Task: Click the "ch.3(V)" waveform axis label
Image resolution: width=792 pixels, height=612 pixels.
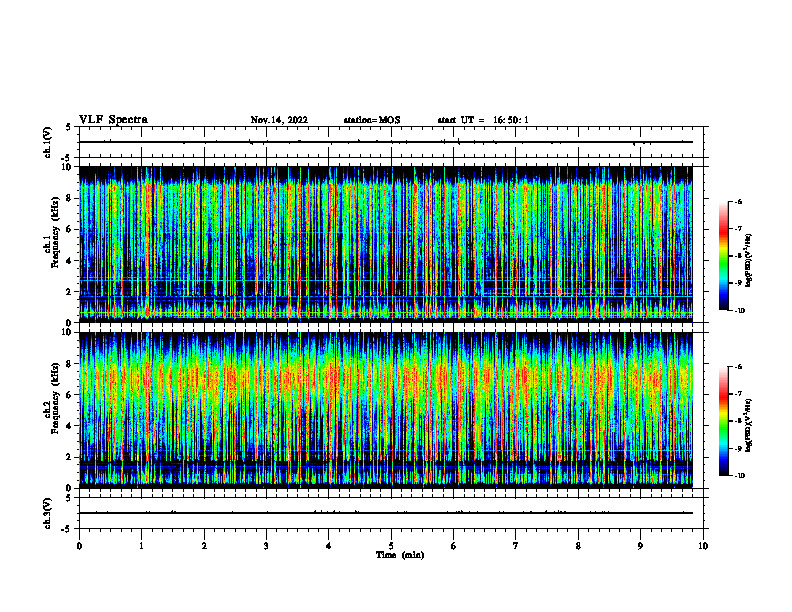Action: click(47, 513)
